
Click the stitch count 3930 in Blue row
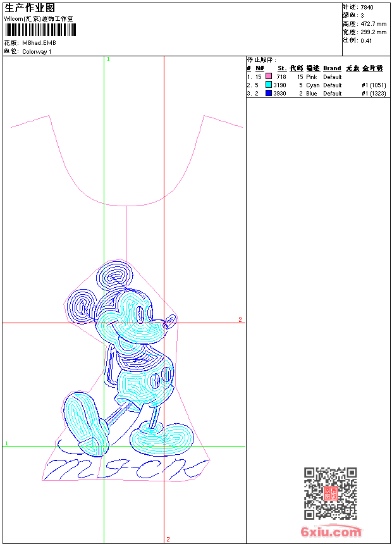279,94
